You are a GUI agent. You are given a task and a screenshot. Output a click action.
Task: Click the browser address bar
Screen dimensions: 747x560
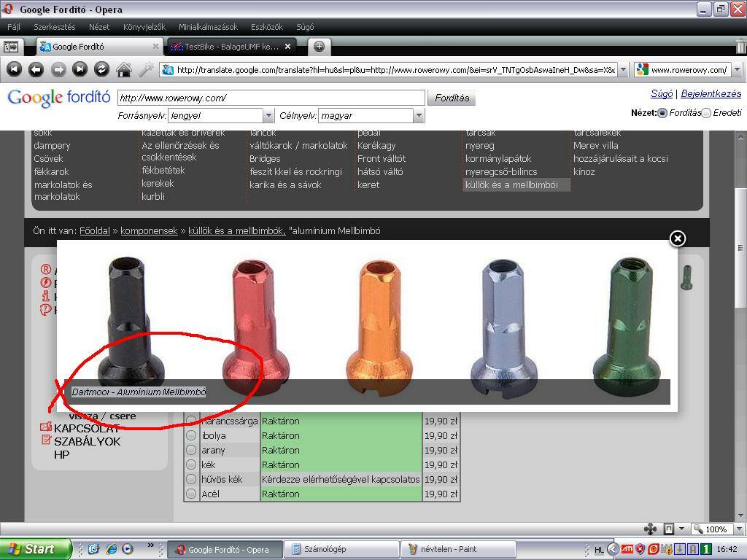(x=389, y=69)
